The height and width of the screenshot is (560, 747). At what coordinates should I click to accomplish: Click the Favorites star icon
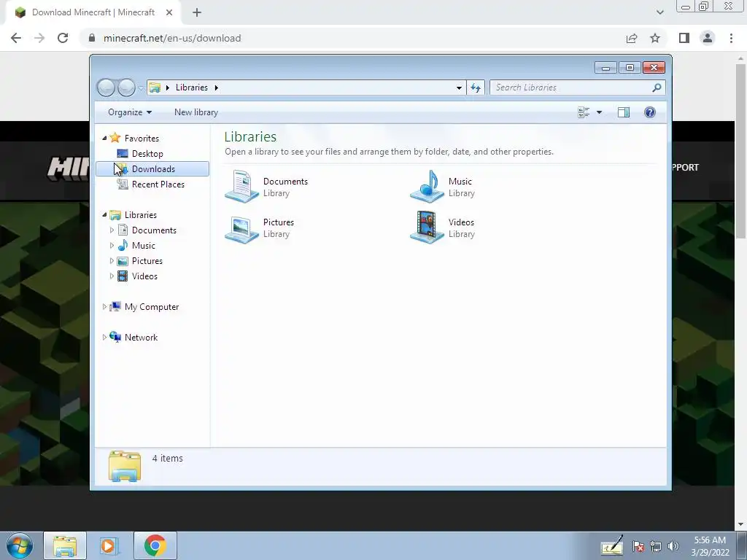(115, 138)
